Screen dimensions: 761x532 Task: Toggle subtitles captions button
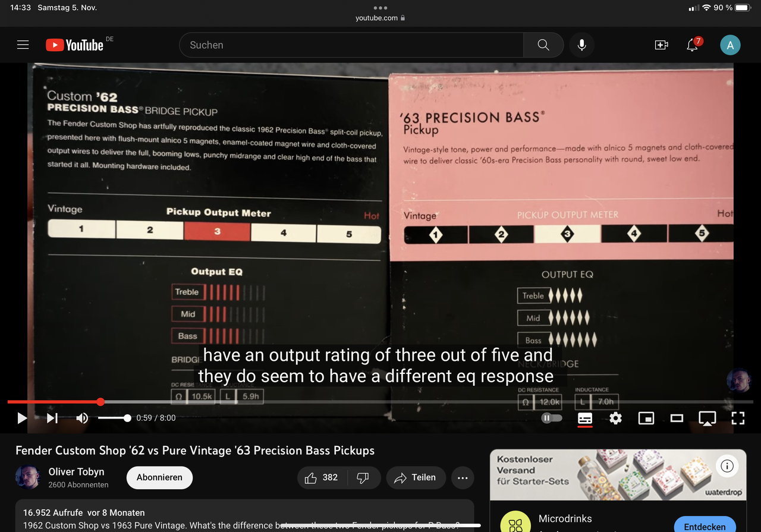pyautogui.click(x=585, y=418)
